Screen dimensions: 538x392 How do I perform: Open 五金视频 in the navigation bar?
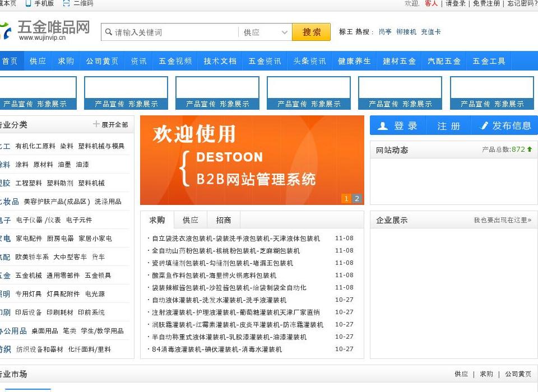coord(175,61)
